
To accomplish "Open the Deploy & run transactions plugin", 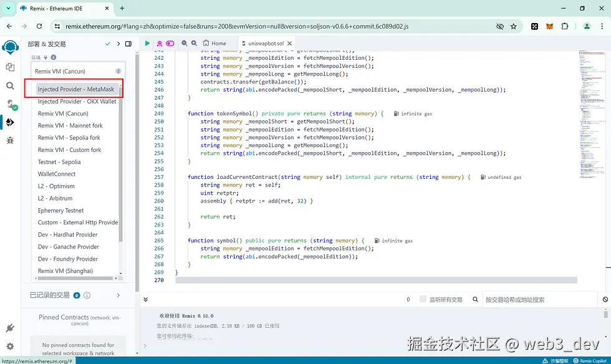I will [x=10, y=122].
